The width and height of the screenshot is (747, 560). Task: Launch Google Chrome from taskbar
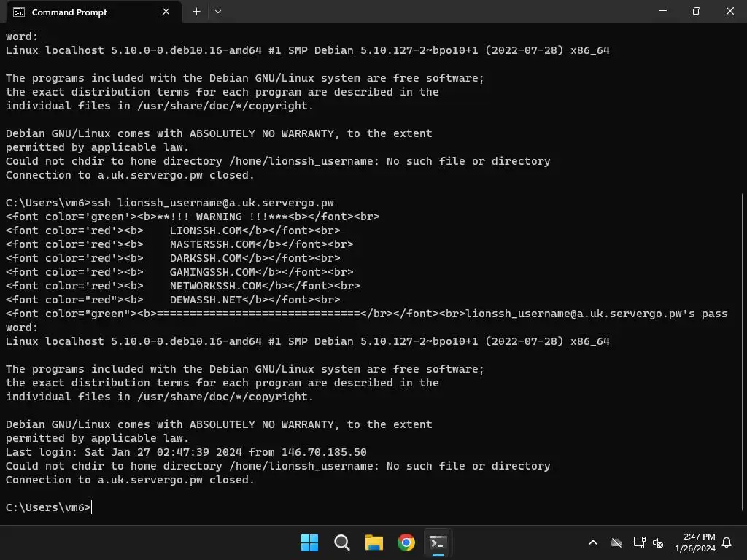[406, 542]
